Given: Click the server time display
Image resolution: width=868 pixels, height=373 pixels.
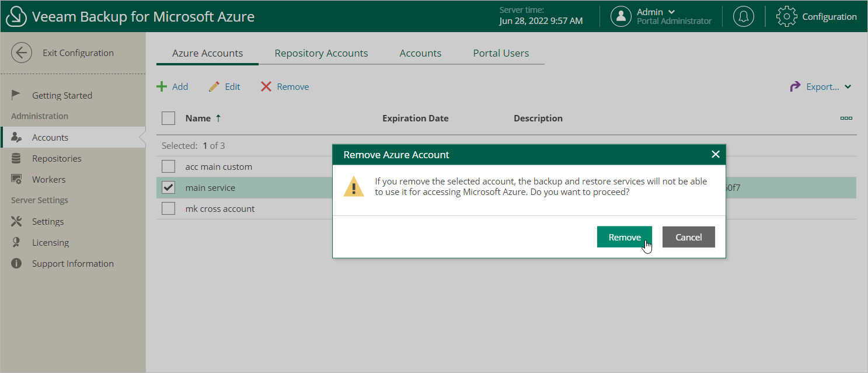Looking at the screenshot, I should pos(541,16).
